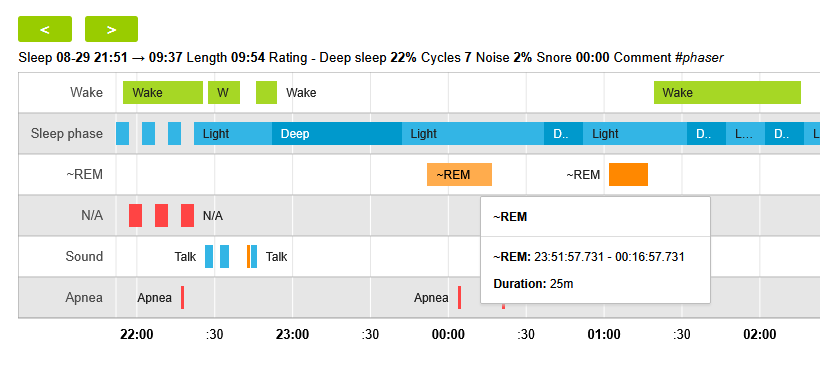Click the #phaser comment tag
The height and width of the screenshot is (382, 820).
699,57
